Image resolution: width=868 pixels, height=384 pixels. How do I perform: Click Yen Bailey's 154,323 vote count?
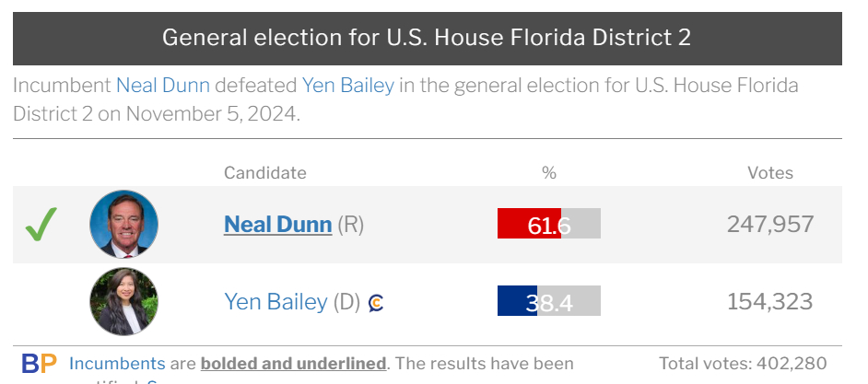point(769,301)
